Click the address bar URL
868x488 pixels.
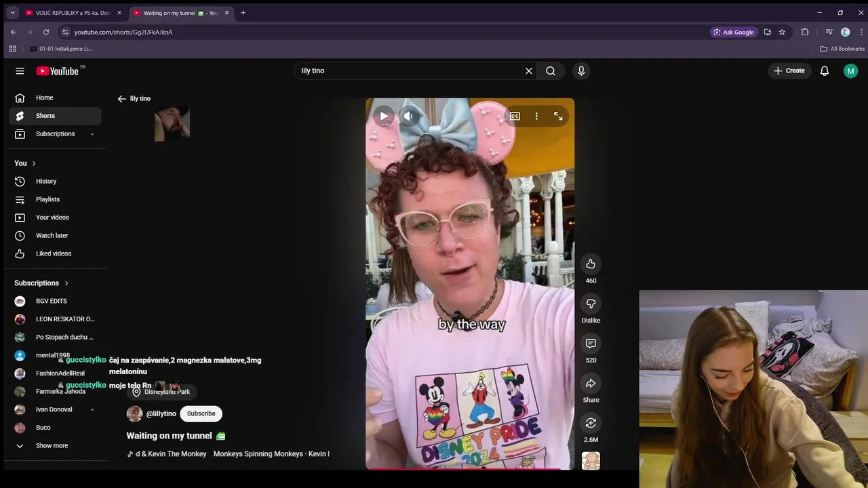pos(123,32)
